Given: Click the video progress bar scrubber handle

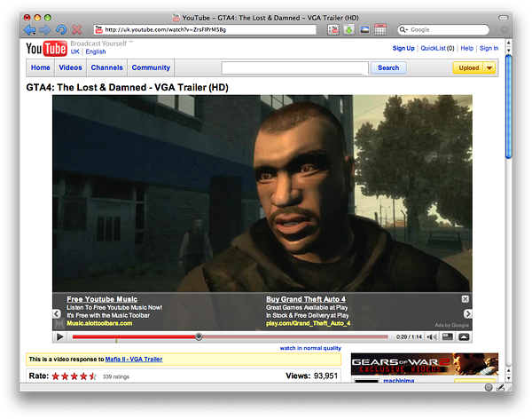Looking at the screenshot, I should (x=199, y=336).
